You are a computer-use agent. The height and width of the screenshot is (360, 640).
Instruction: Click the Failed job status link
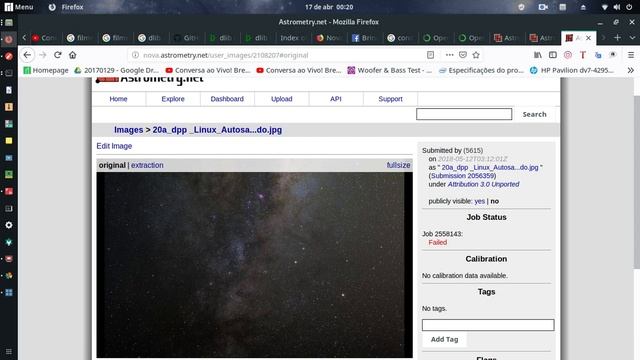coord(438,242)
